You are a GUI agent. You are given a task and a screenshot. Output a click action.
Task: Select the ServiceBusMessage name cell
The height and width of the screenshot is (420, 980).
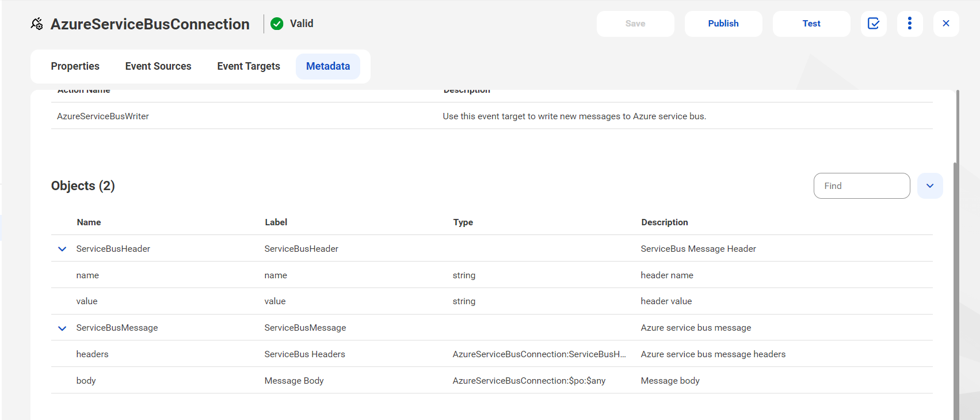point(117,328)
